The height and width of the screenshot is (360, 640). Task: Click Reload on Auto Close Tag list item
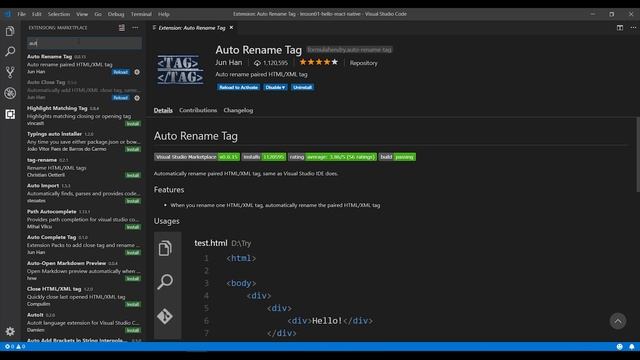pos(120,98)
